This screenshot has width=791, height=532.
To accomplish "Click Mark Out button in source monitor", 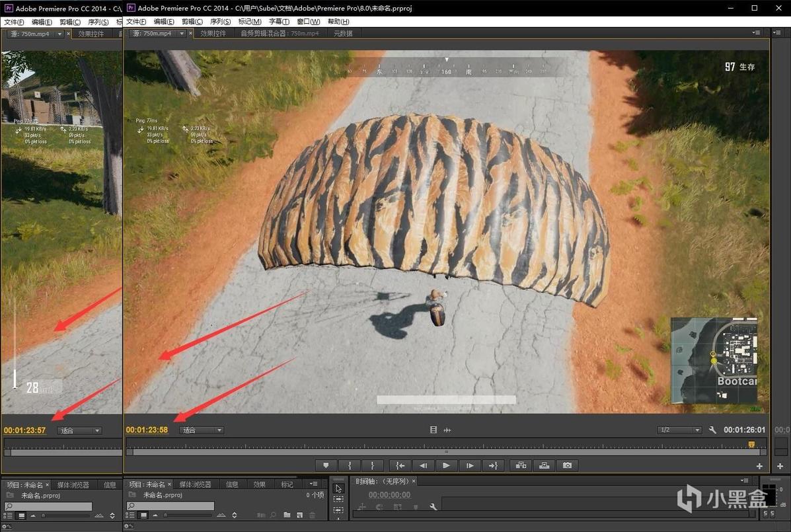I will 372,465.
